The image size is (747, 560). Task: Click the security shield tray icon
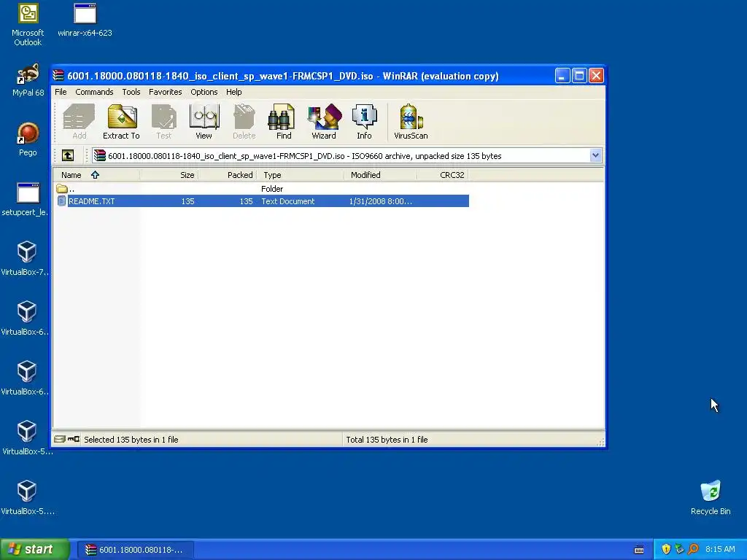click(x=666, y=549)
